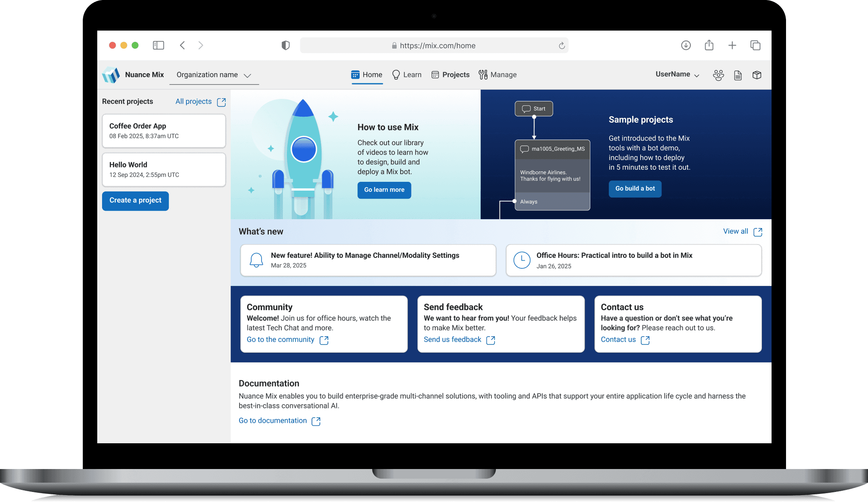Viewport: 868px width, 502px height.
Task: Click the Nuance Mix logo
Action: click(x=111, y=75)
